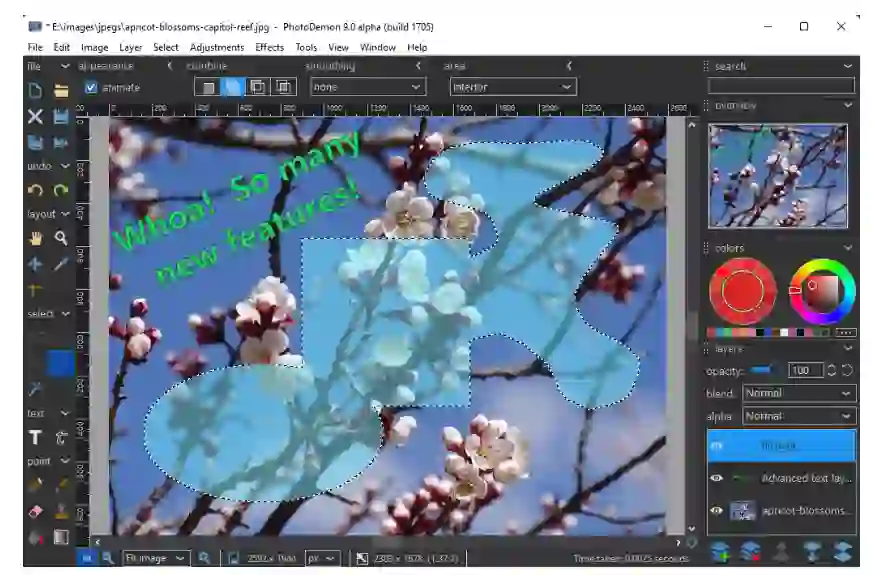Select the Eraser tool
Viewport: 872px width, 575px height.
35,511
